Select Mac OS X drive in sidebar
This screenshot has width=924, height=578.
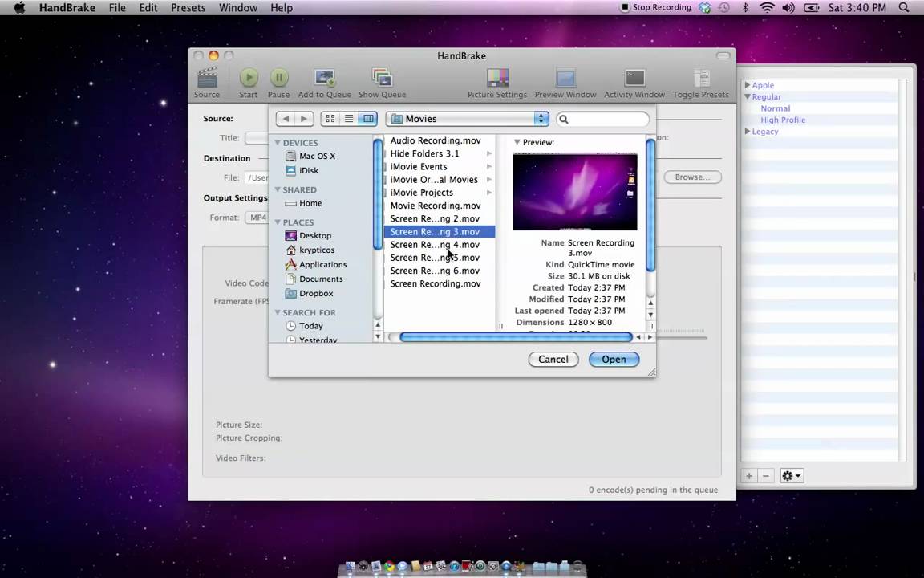(310, 156)
